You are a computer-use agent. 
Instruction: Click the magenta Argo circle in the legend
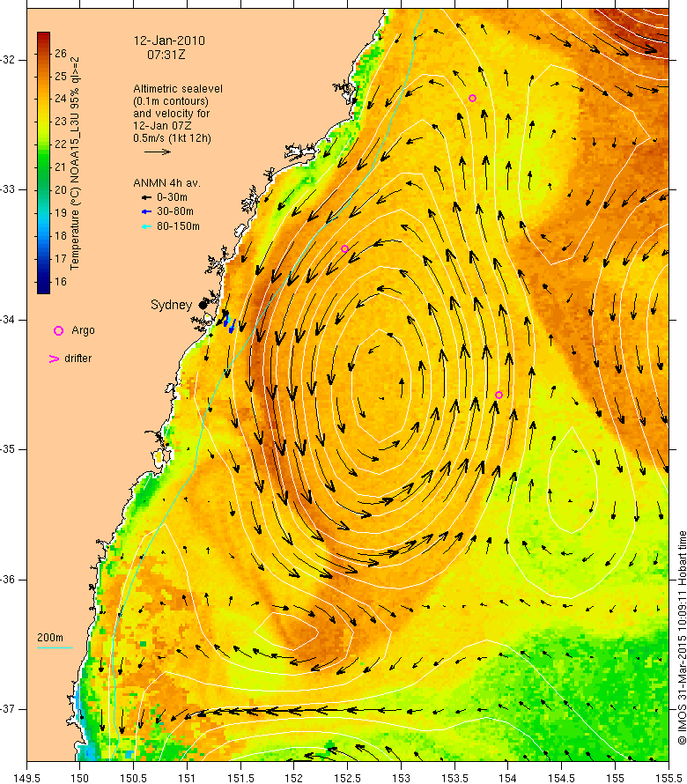tap(58, 330)
